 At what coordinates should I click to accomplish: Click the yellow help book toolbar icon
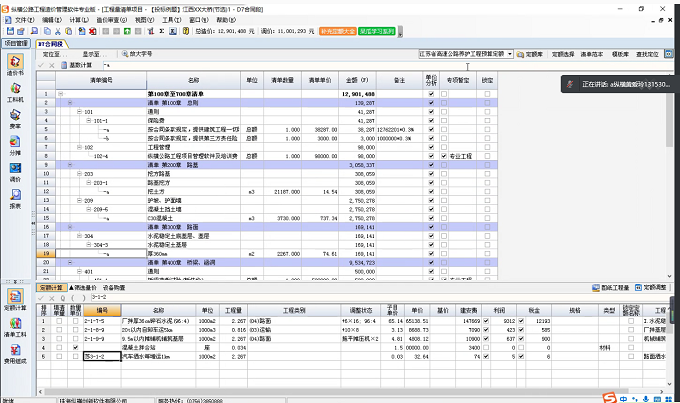[x=186, y=31]
